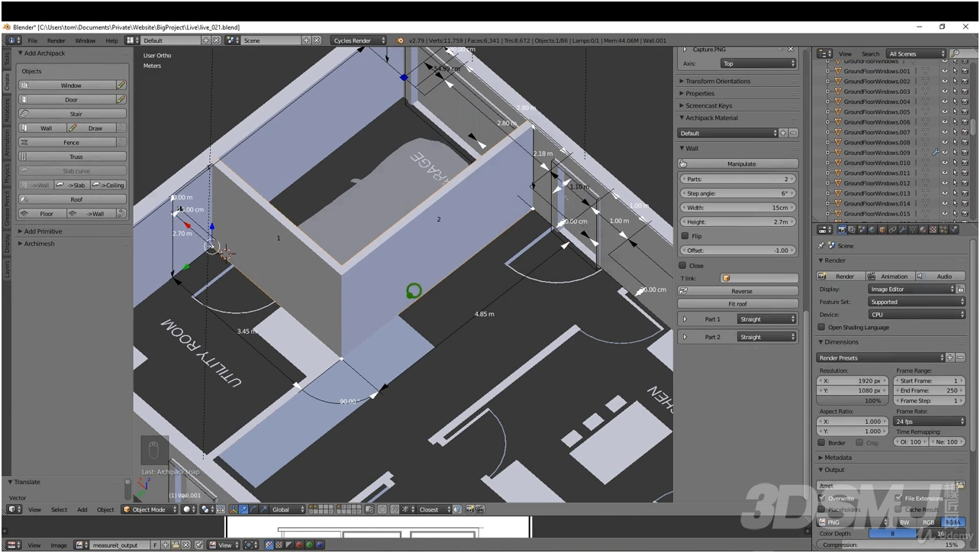Click the Blender info editor icon left of File
Viewport: 980px width, 553px height.
tap(13, 40)
